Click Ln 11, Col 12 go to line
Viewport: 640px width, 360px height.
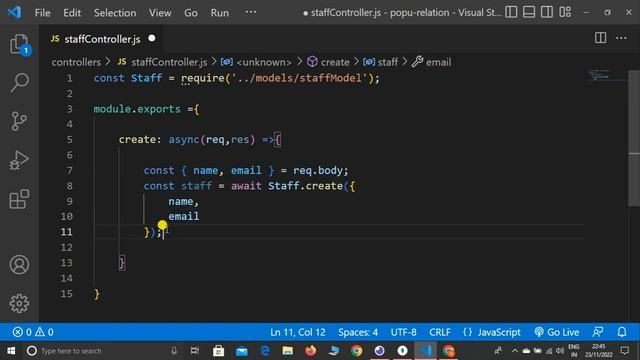tap(298, 332)
